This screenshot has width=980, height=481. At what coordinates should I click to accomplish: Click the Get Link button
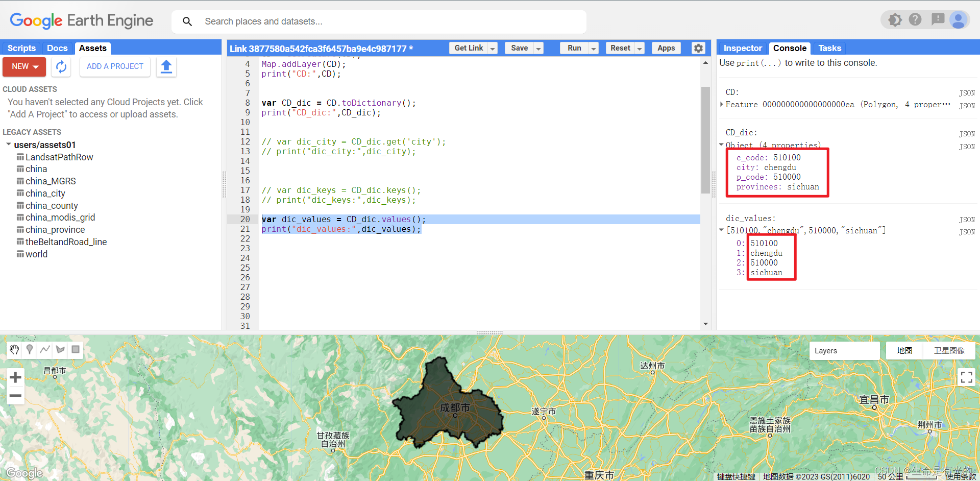point(469,48)
